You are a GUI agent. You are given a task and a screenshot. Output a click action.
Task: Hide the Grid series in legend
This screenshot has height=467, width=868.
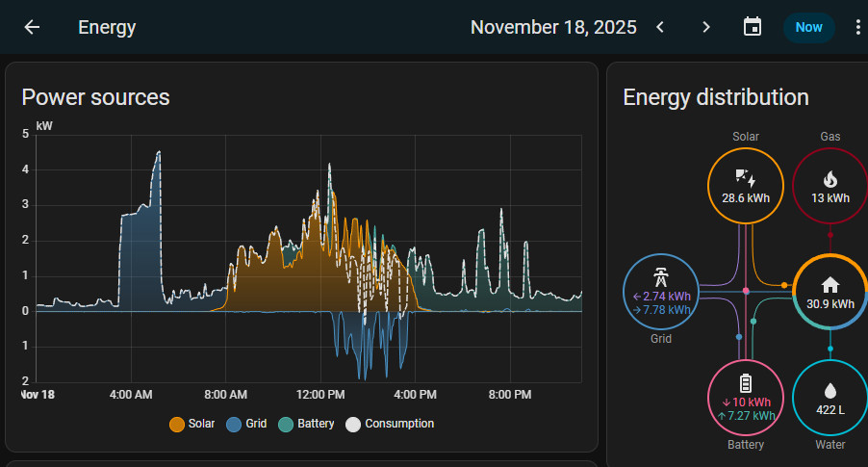[x=247, y=424]
